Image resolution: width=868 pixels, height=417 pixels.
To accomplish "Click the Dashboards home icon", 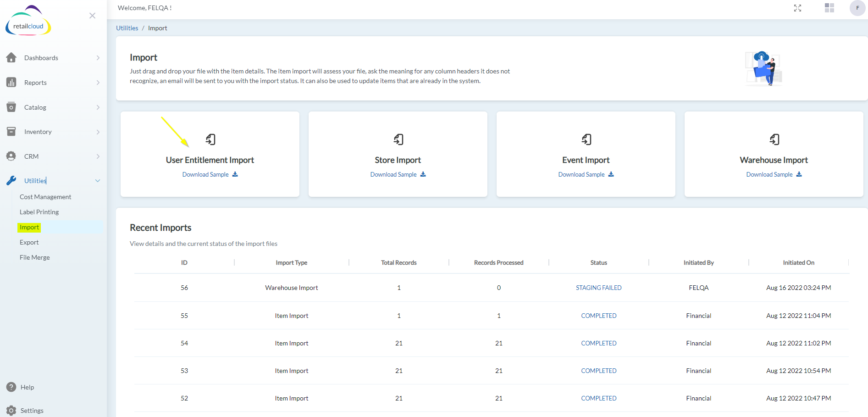I will (11, 58).
